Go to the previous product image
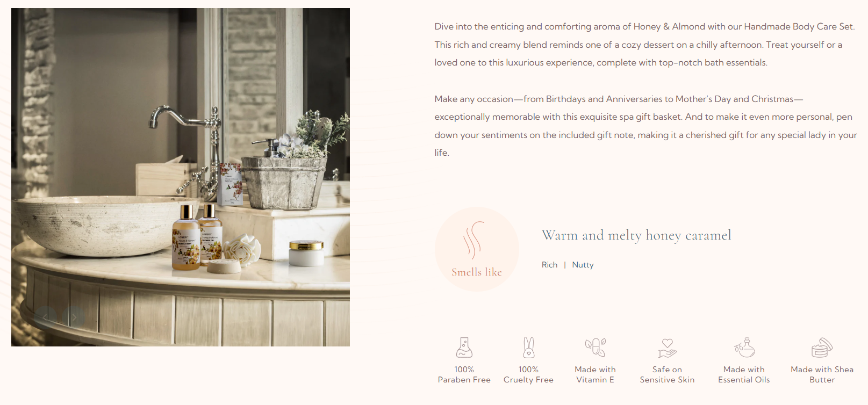This screenshot has width=868, height=405. (x=46, y=317)
